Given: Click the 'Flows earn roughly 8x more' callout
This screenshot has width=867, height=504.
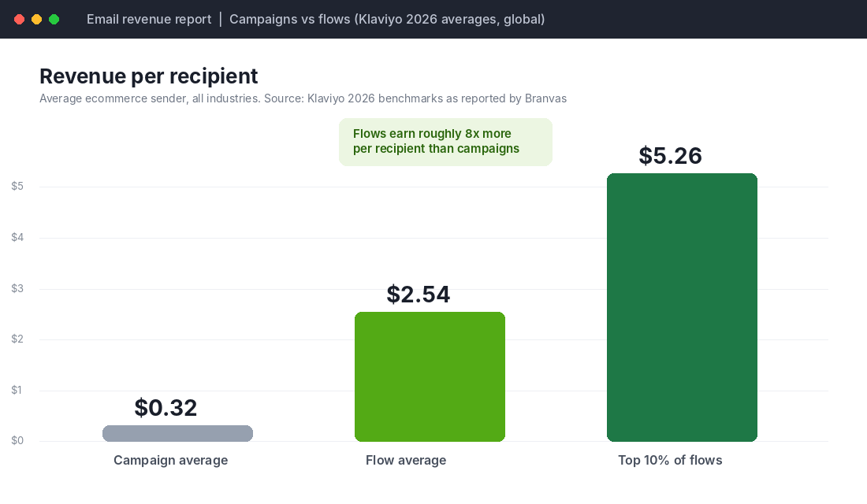Looking at the screenshot, I should (445, 142).
